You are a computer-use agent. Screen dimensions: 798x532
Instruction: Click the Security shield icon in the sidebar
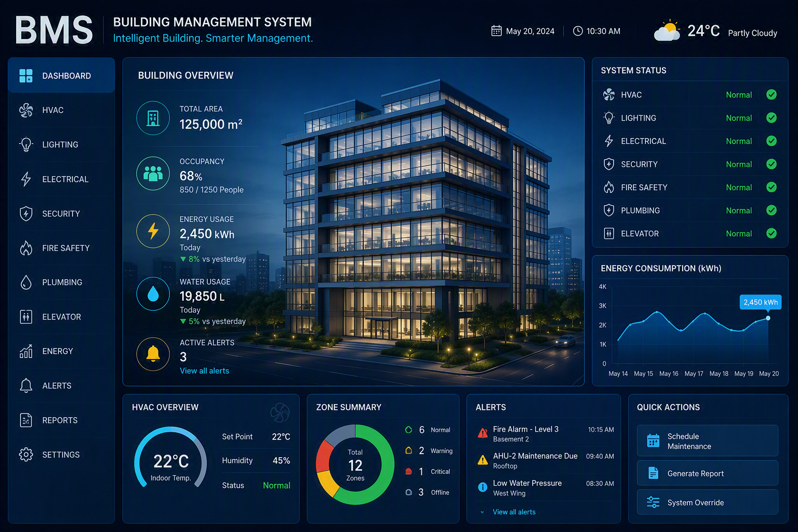pos(26,214)
